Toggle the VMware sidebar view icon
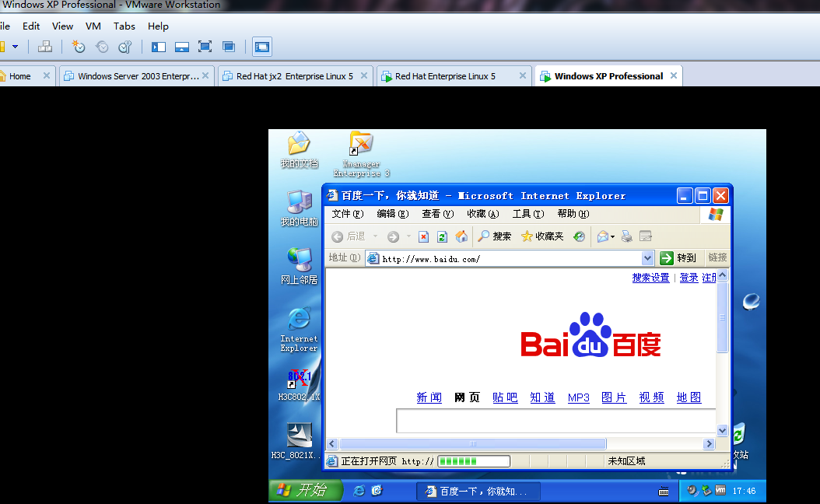820x504 pixels. tap(159, 47)
